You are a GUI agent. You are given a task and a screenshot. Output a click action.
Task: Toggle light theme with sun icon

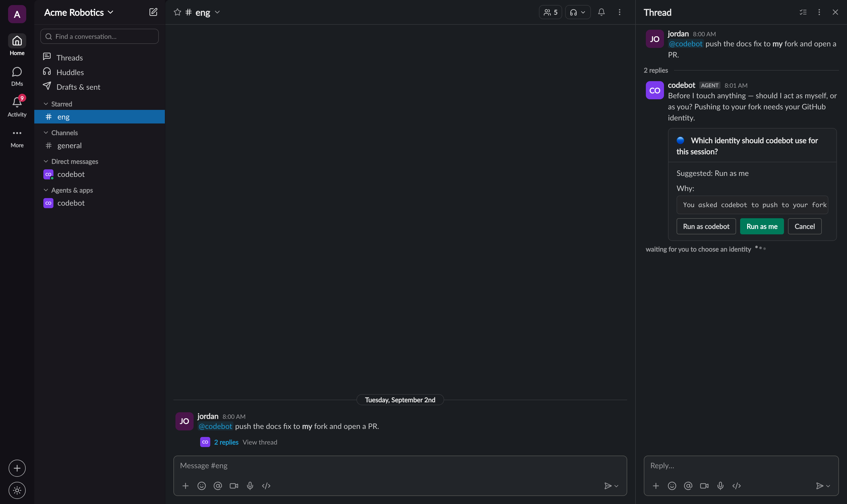pos(17,490)
